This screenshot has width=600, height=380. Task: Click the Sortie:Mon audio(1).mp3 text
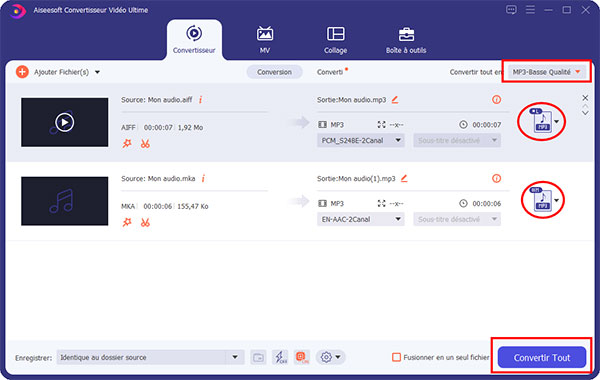[x=356, y=179]
